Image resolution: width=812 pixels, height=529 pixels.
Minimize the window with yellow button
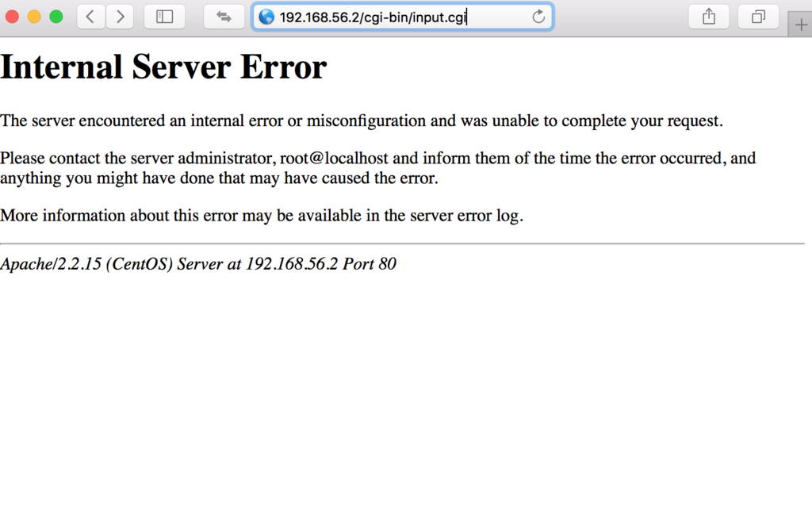point(34,17)
